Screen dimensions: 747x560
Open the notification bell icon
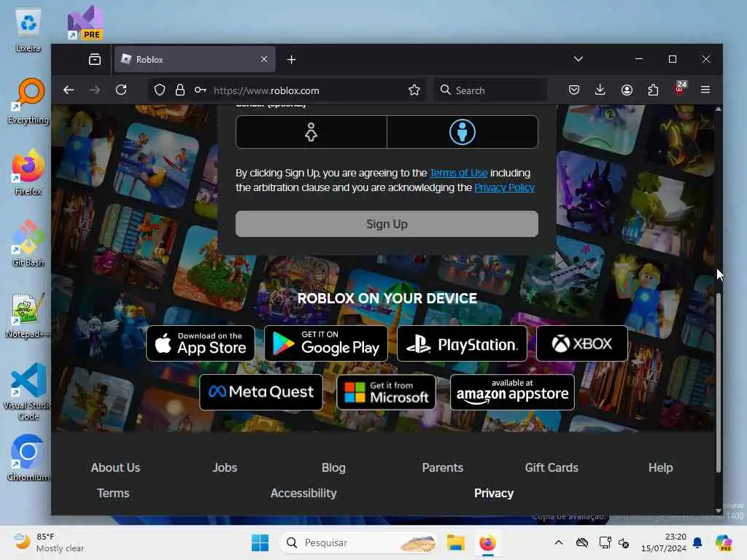pyautogui.click(x=697, y=542)
